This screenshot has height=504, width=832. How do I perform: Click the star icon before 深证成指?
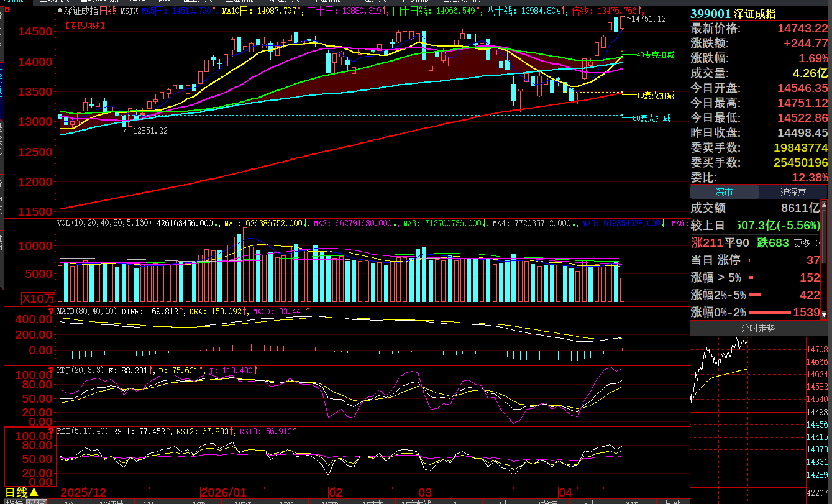(x=60, y=11)
